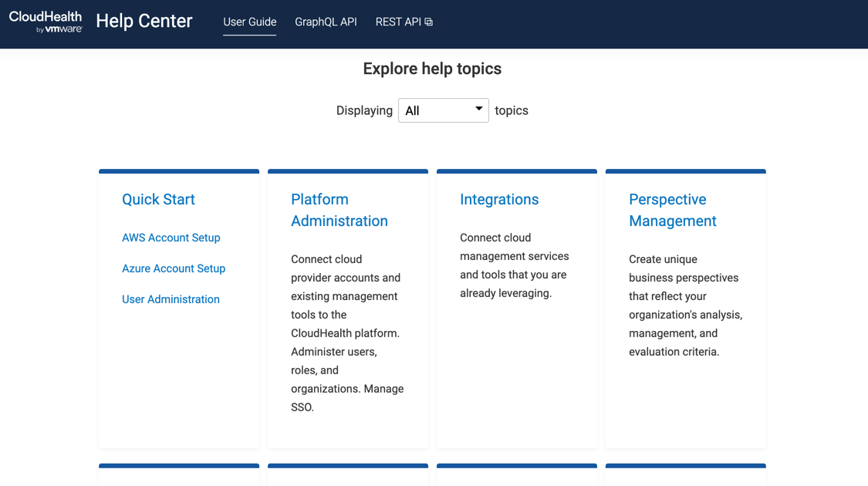Open the REST API section
The width and height of the screenshot is (868, 486).
[x=397, y=22]
